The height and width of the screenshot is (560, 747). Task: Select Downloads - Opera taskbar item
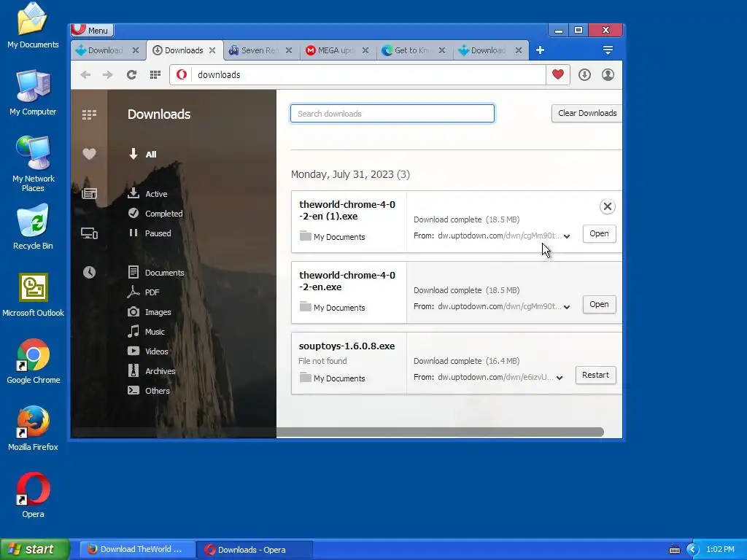click(x=254, y=550)
